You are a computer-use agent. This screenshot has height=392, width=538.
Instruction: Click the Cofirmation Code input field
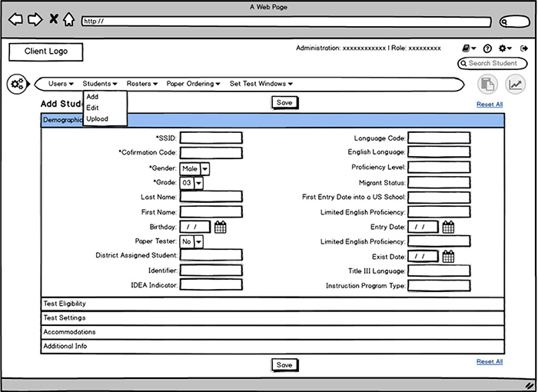[211, 153]
